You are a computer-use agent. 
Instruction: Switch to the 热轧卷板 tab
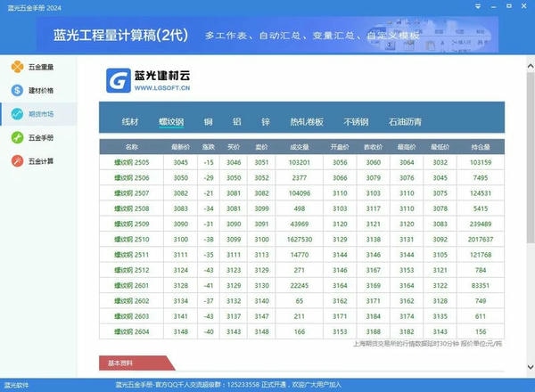(x=307, y=122)
